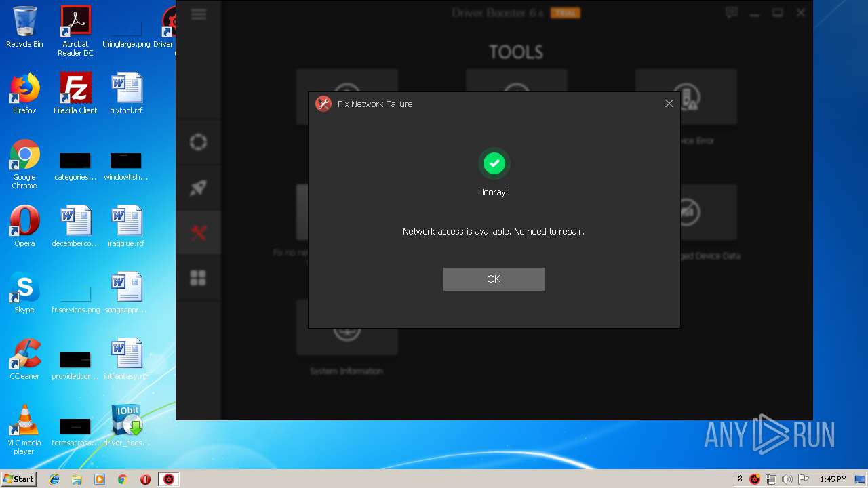Launch Opera from the taskbar
868x488 pixels.
coord(145,479)
